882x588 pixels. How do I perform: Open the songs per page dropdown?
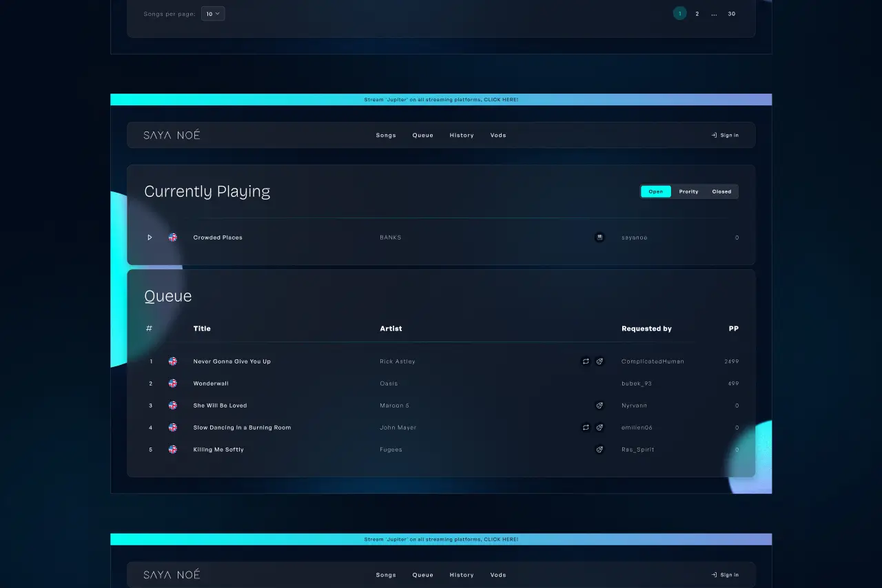point(213,13)
